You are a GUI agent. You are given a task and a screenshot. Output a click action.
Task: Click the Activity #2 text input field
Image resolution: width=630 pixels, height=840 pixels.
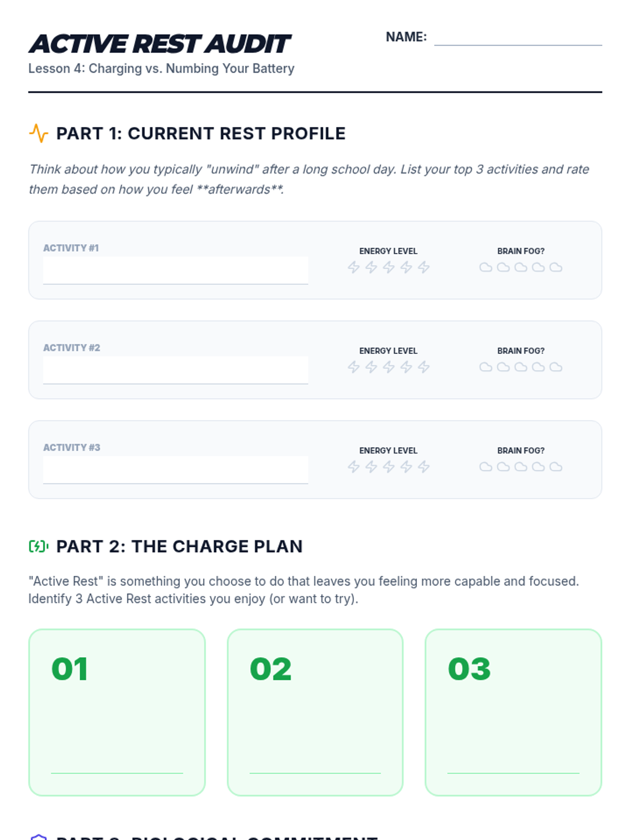[x=175, y=370]
